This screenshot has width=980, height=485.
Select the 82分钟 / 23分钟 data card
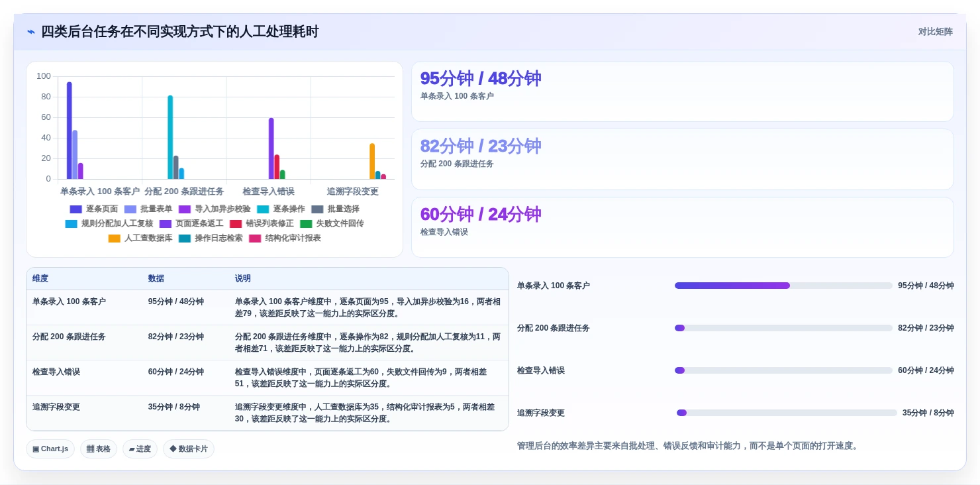[x=683, y=159]
